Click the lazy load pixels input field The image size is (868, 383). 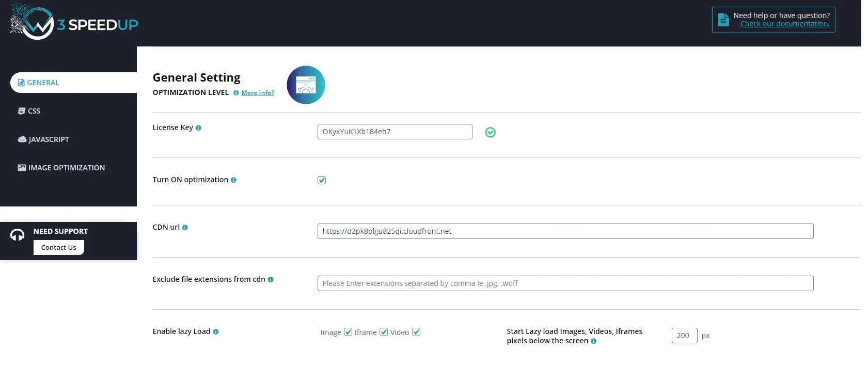tap(684, 336)
